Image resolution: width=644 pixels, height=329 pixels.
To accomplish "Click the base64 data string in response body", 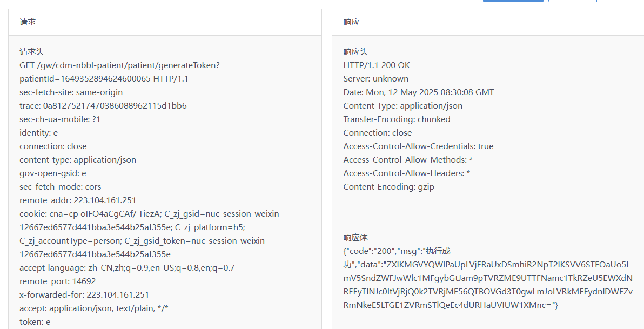I will [x=489, y=278].
